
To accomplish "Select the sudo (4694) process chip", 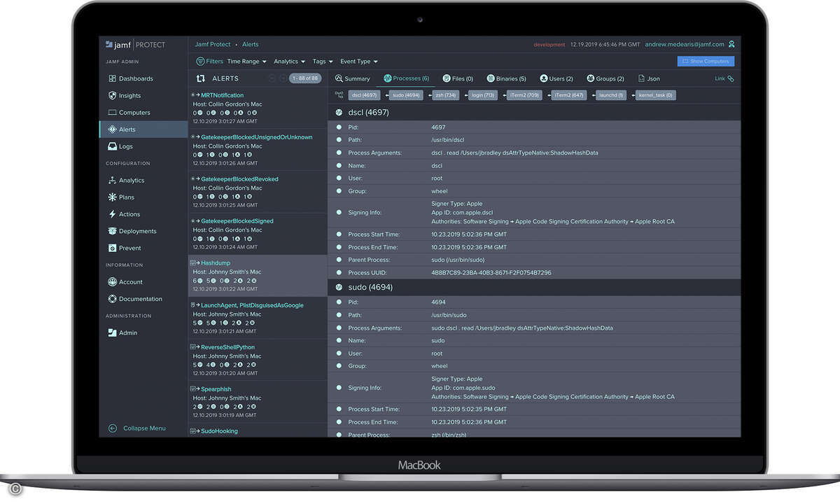I will [406, 95].
